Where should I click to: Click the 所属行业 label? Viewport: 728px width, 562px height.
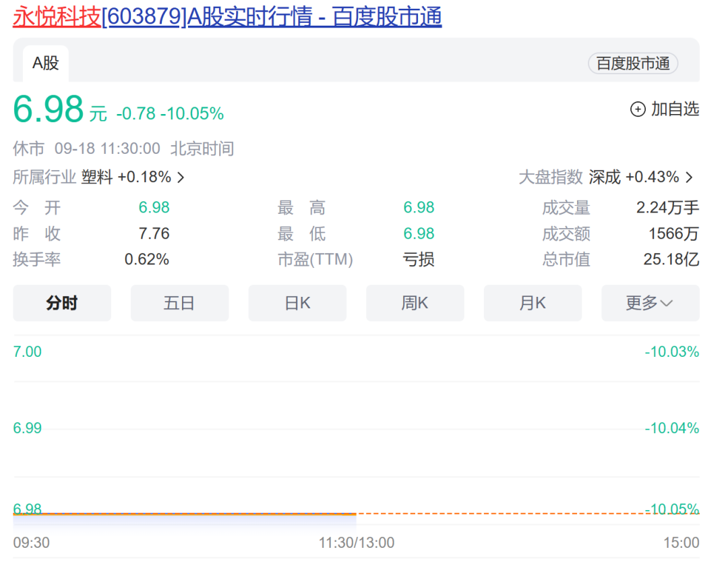click(x=44, y=177)
